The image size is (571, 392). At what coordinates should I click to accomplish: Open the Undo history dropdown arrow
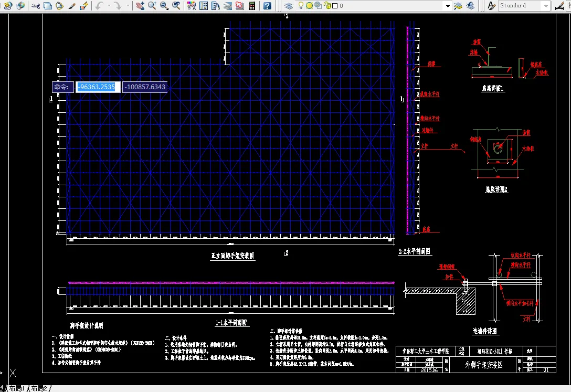click(109, 5)
